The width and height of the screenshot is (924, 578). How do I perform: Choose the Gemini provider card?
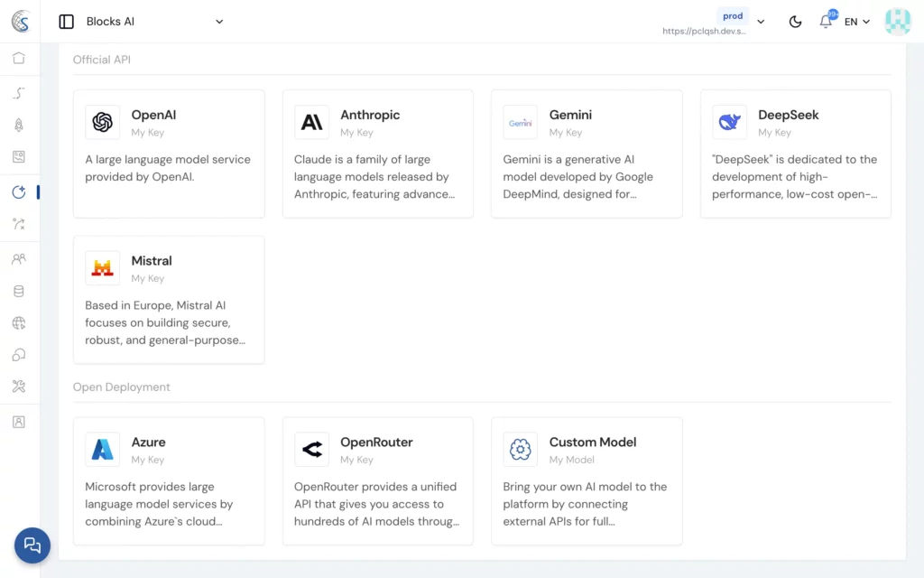[587, 154]
